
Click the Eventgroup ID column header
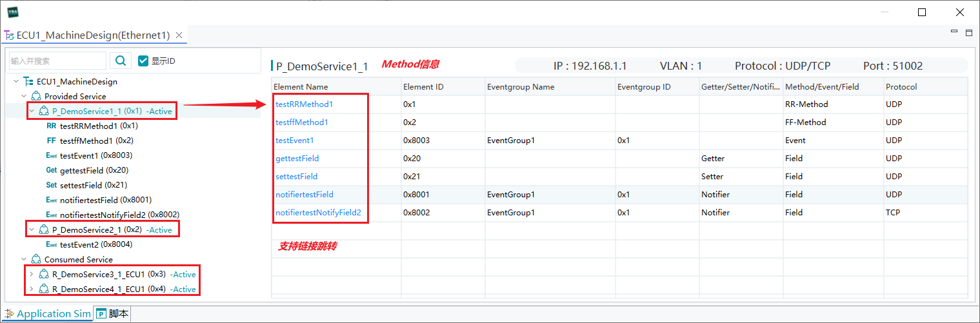657,86
